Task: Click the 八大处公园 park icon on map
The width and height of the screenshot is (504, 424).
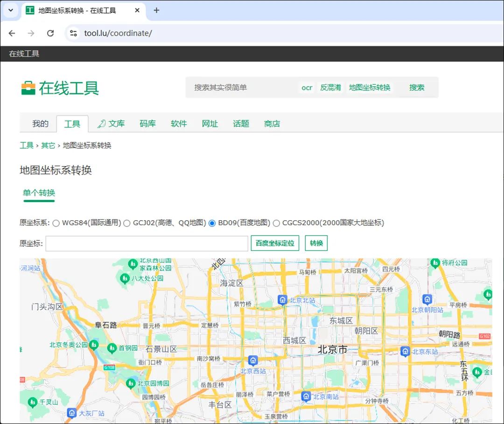Action: click(x=125, y=278)
